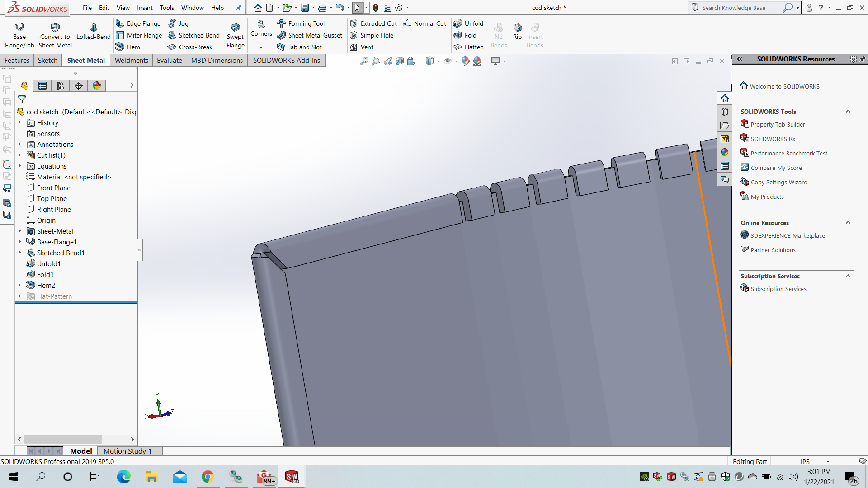
Task: Open File Explorer from the taskbar
Action: 151,477
